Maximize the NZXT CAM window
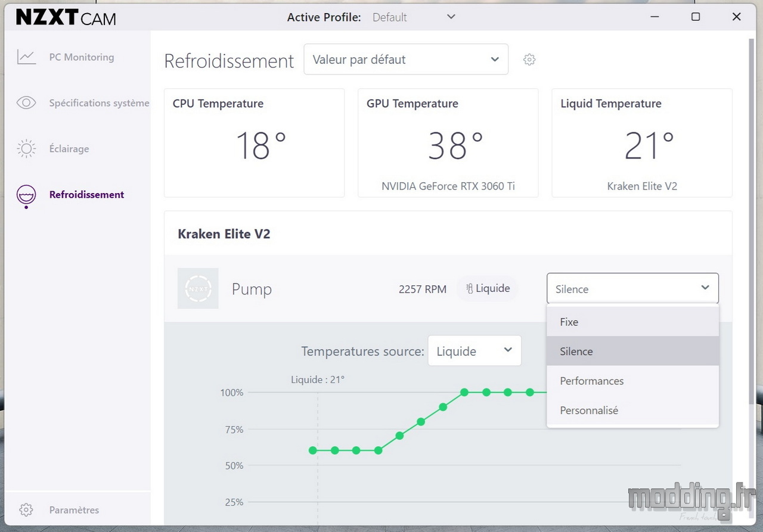 click(x=696, y=17)
